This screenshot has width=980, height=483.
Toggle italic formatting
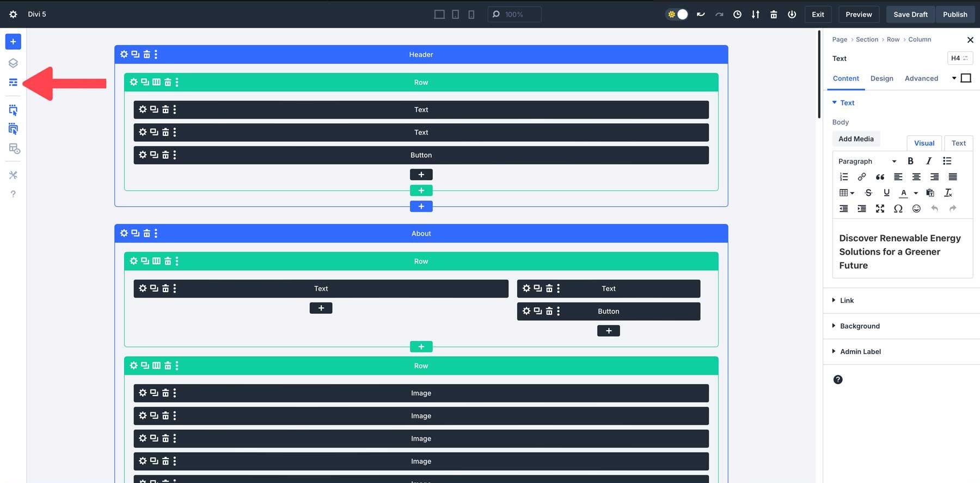(929, 161)
